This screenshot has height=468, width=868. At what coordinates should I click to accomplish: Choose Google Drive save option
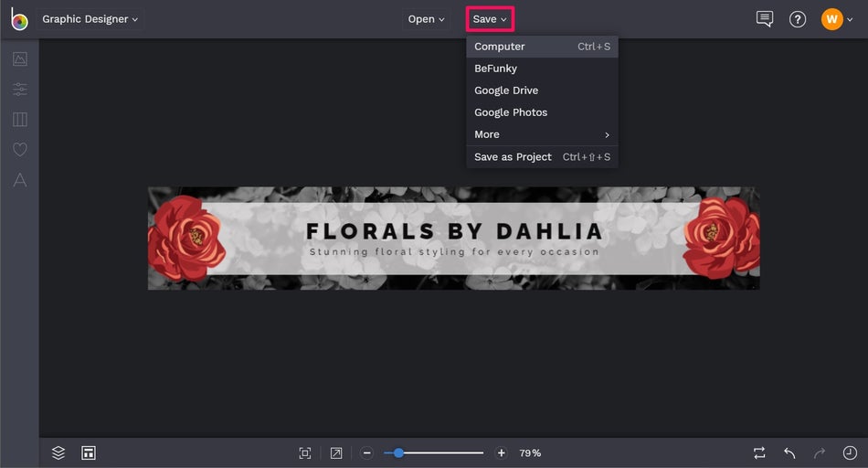pos(542,90)
